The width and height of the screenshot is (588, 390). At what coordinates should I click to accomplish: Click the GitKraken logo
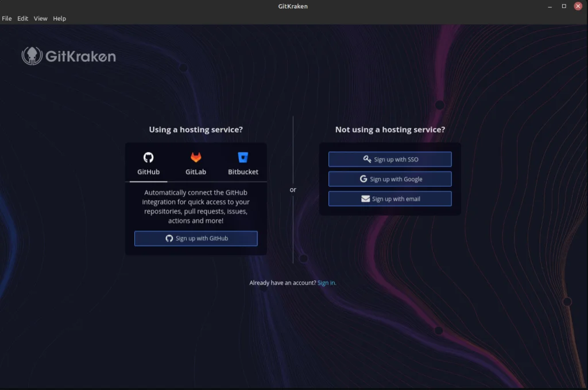pyautogui.click(x=69, y=56)
